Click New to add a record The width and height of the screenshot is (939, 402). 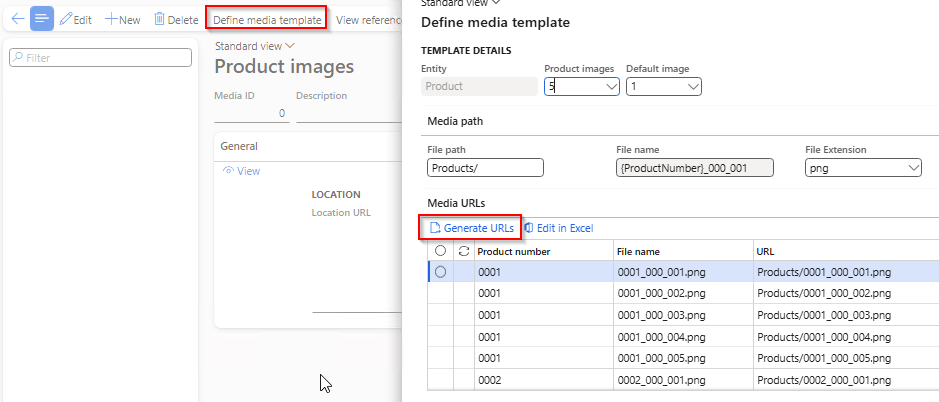click(123, 20)
